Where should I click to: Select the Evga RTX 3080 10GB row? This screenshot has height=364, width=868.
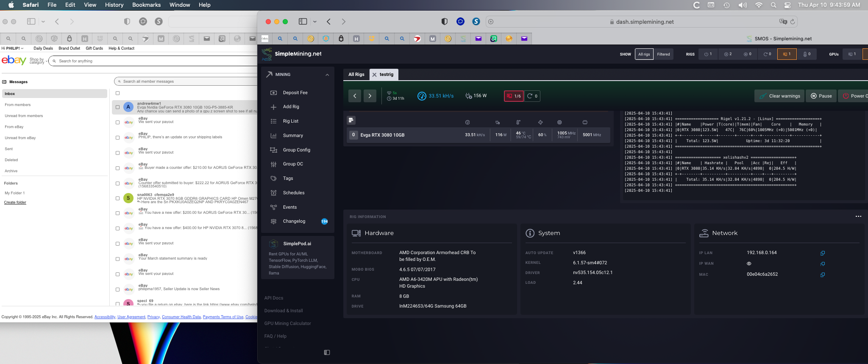(x=479, y=135)
